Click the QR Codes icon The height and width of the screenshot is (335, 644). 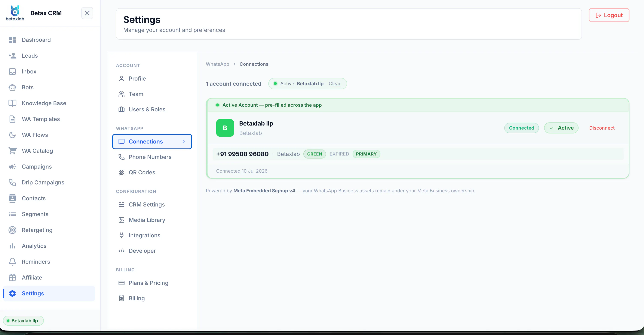(121, 172)
